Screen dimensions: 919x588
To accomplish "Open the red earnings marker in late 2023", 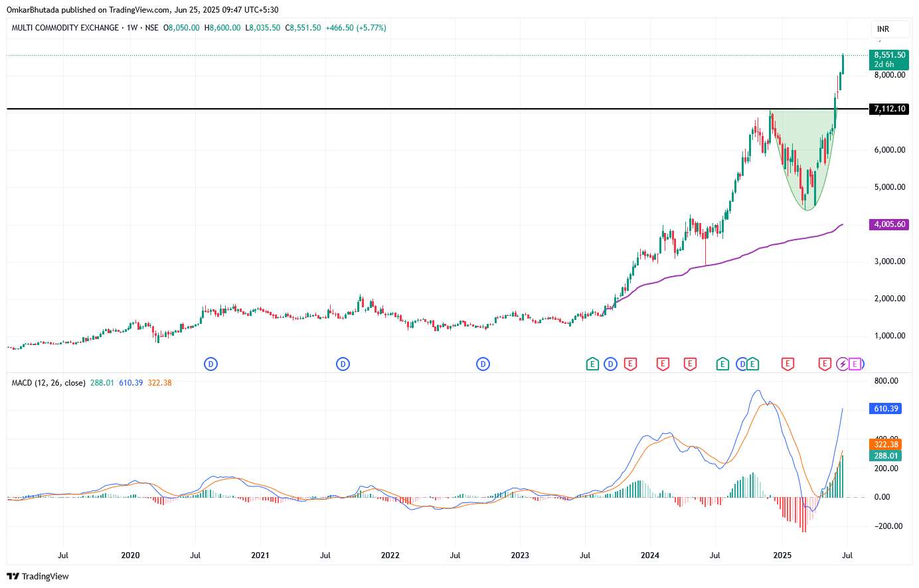I will coord(630,364).
